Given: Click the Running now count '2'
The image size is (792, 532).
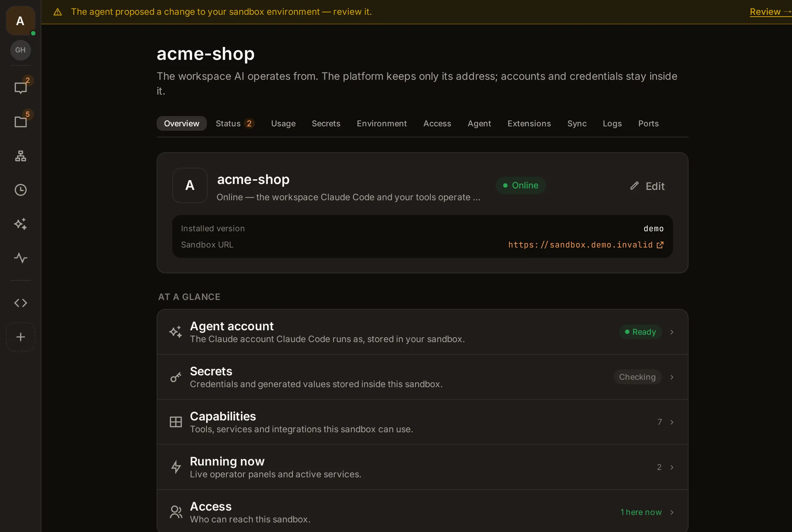Looking at the screenshot, I should click(x=659, y=467).
